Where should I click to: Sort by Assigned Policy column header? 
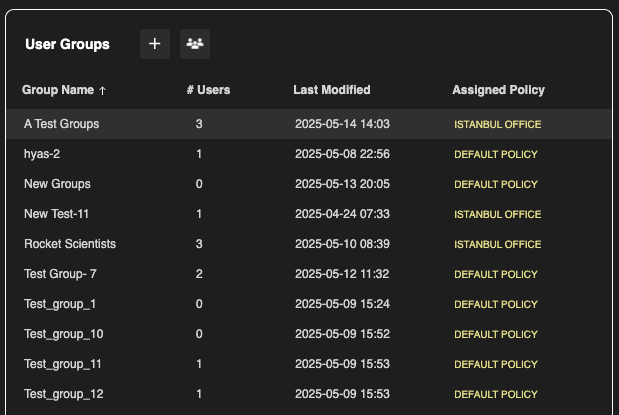tap(498, 90)
